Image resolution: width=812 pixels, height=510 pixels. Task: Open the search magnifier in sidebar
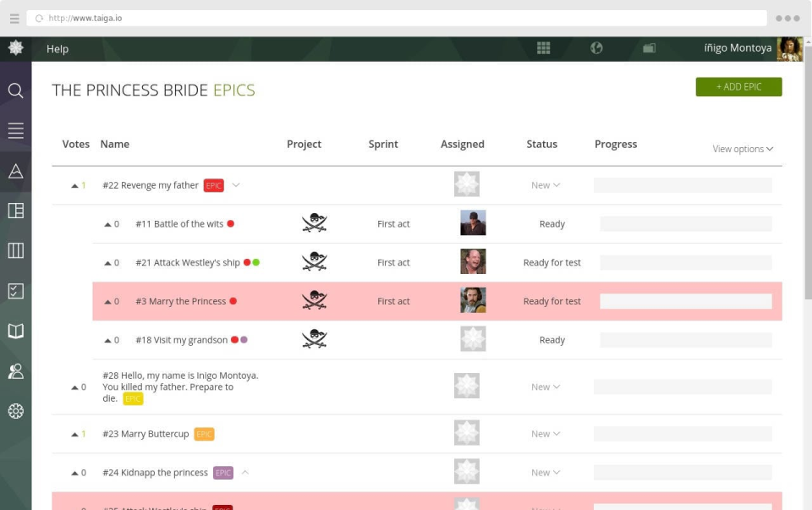click(x=15, y=90)
